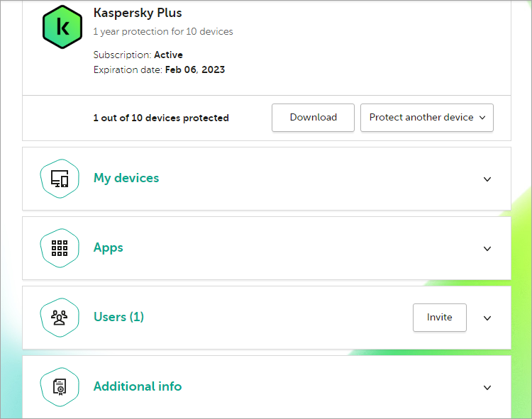Click the Kaspersky Plus product title
The width and height of the screenshot is (532, 419).
pyautogui.click(x=138, y=13)
